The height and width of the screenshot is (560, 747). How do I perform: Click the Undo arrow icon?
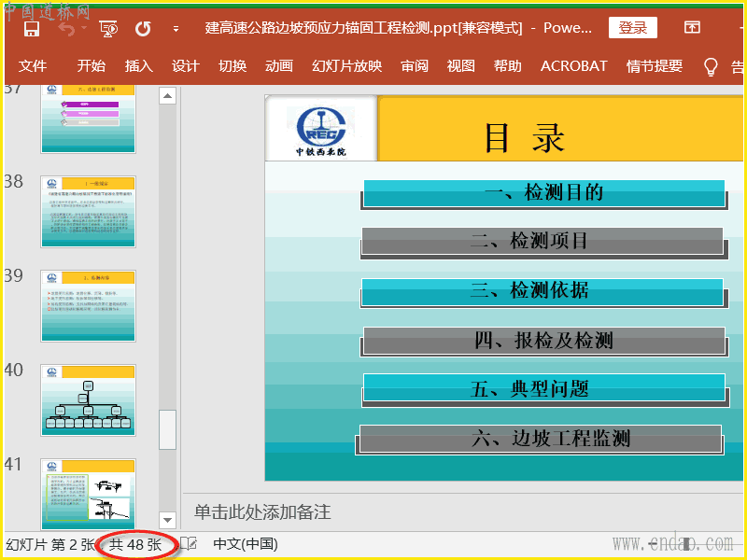(x=64, y=28)
